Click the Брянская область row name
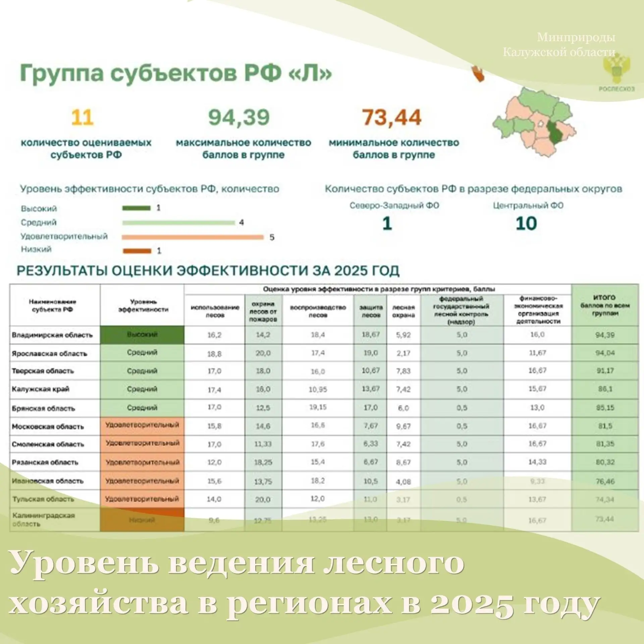644x644 pixels. coord(43,409)
